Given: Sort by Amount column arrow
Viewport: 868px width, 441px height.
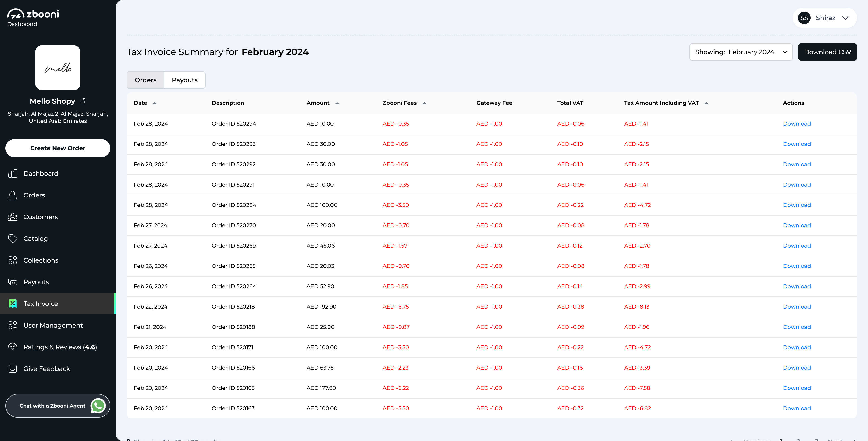Looking at the screenshot, I should pos(337,103).
